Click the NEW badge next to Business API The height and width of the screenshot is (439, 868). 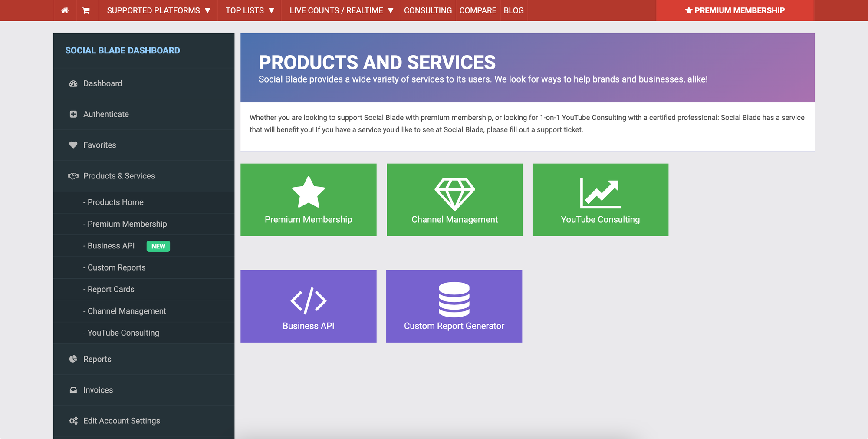click(x=158, y=246)
